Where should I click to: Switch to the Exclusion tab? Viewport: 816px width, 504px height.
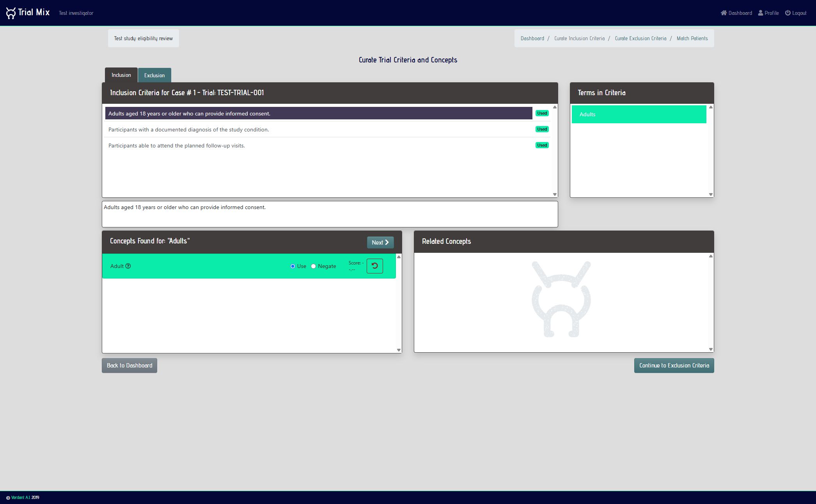(x=154, y=75)
